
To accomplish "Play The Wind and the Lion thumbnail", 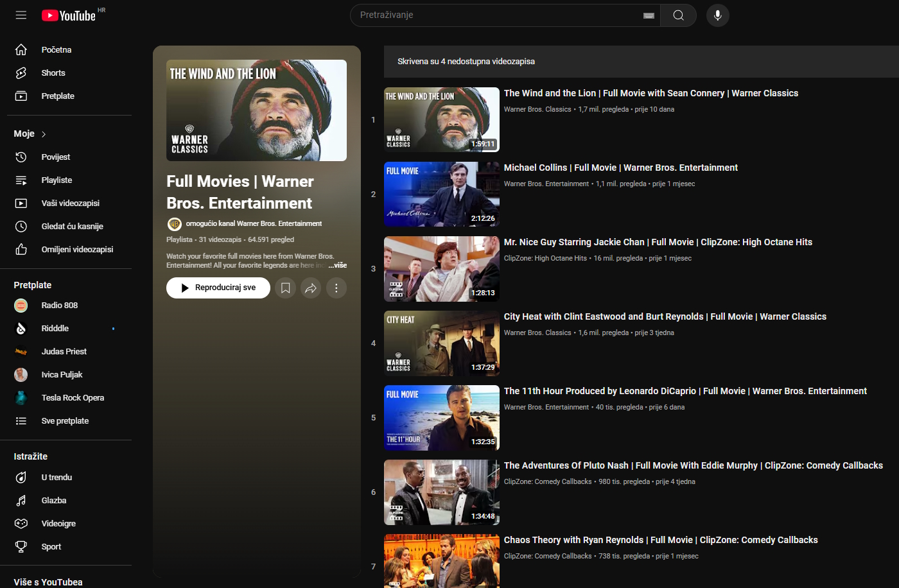I will tap(441, 119).
